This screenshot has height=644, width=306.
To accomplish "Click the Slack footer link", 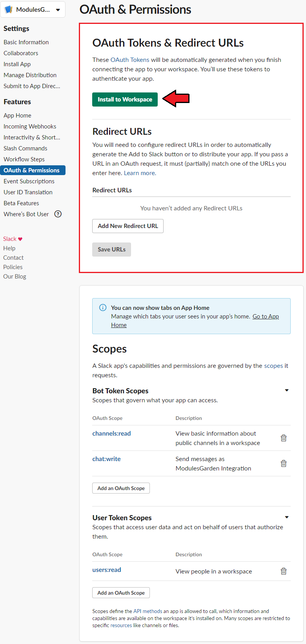I will pyautogui.click(x=10, y=239).
